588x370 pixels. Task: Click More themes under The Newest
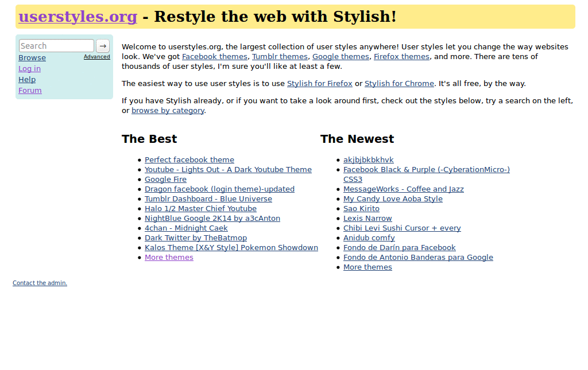click(x=367, y=267)
